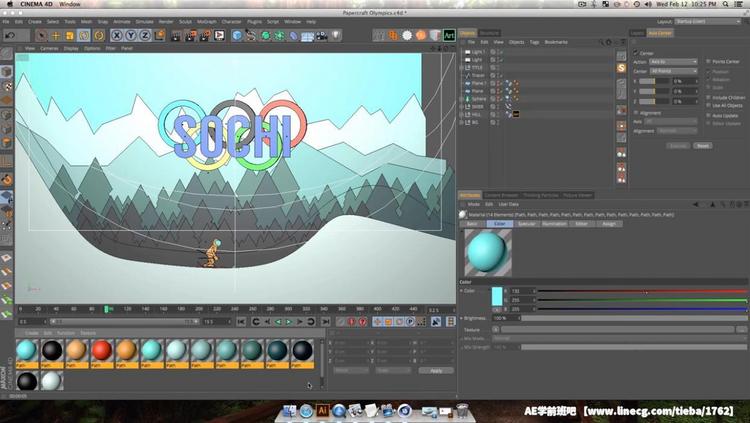This screenshot has width=750, height=423.
Task: Select the first cyan material thumbnail
Action: click(26, 351)
